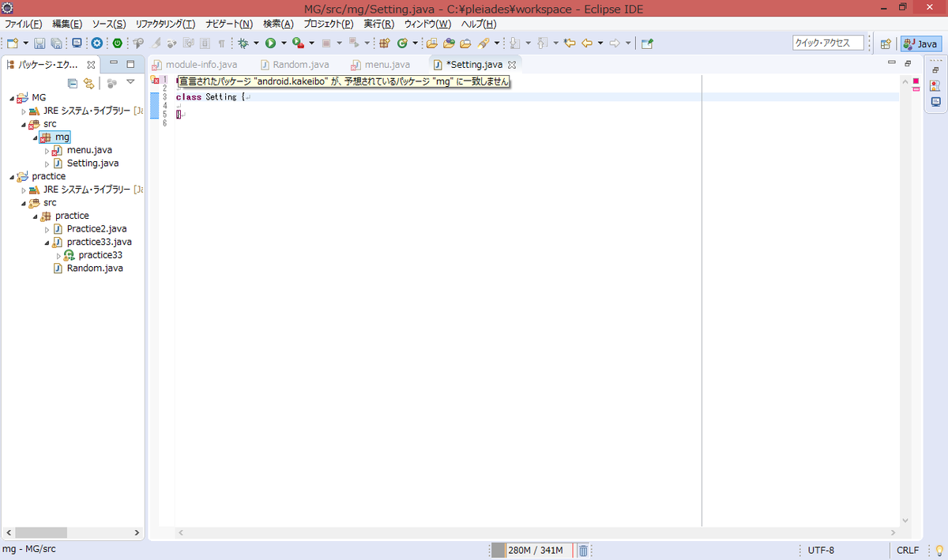Select practice33.java in the tree
This screenshot has width=948, height=560.
click(99, 242)
